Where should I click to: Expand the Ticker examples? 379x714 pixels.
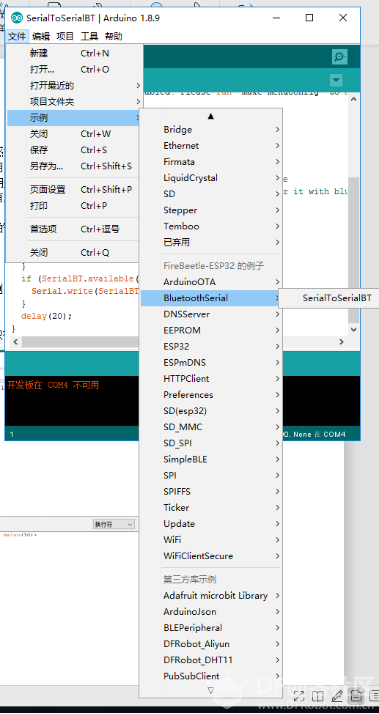point(211,508)
